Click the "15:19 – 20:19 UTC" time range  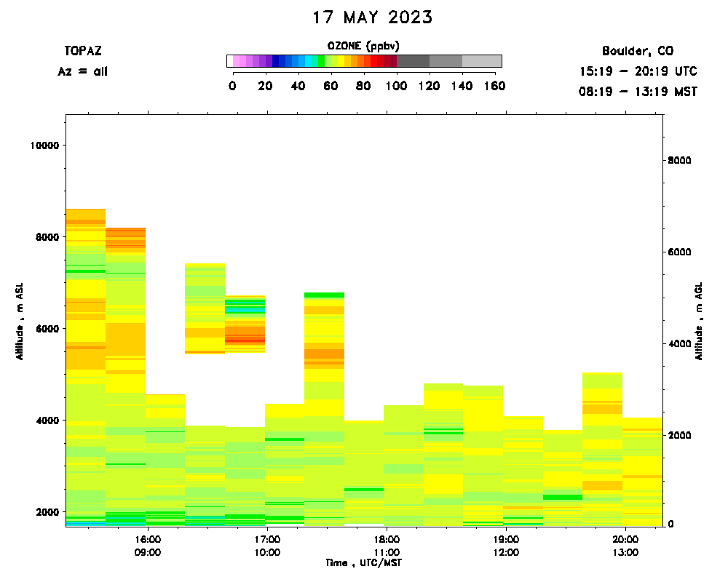tap(638, 71)
